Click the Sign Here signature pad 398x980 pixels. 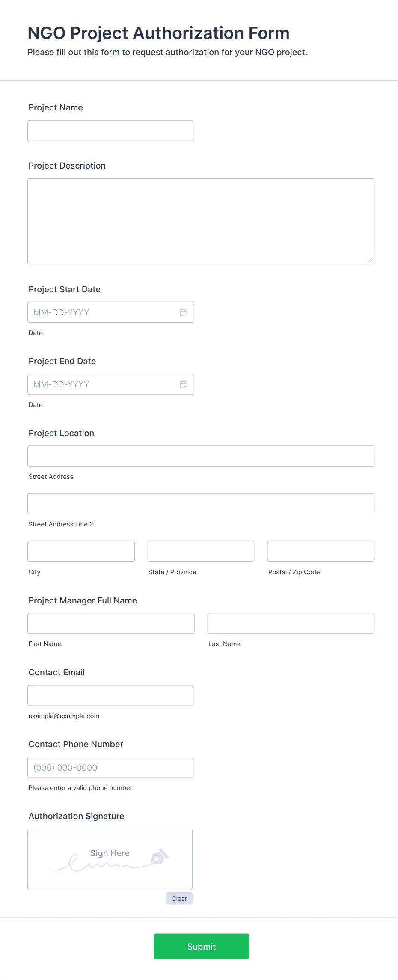coord(110,860)
